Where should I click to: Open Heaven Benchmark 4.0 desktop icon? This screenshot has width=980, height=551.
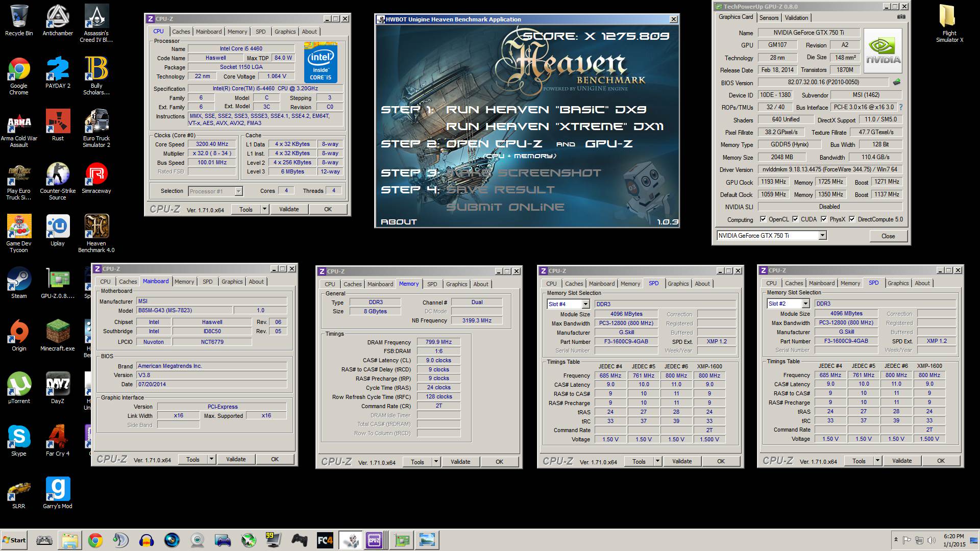[96, 234]
